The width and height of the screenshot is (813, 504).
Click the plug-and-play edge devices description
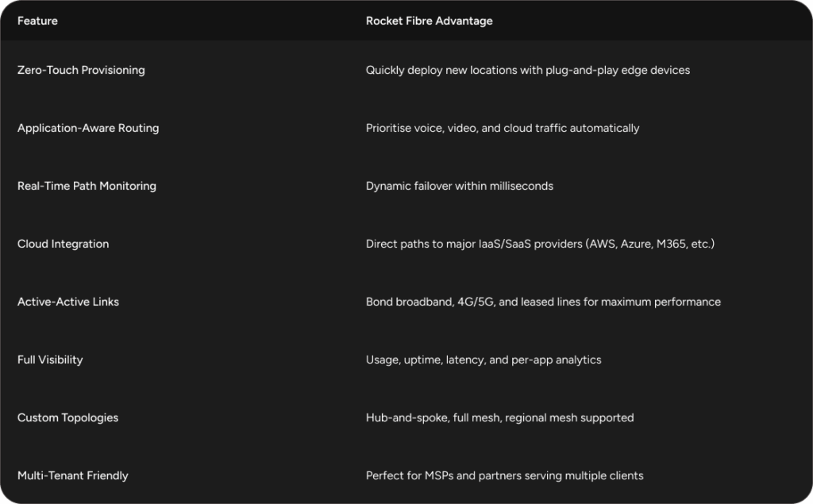pos(527,70)
